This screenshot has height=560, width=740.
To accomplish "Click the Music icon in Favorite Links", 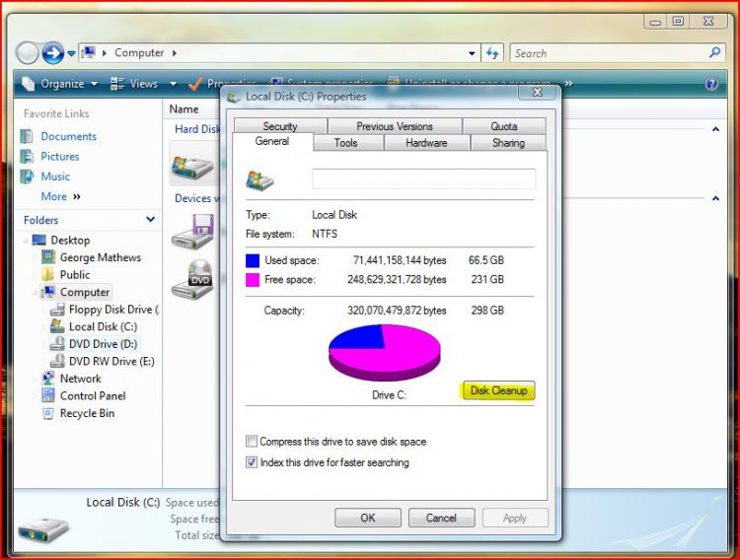I will point(27,176).
